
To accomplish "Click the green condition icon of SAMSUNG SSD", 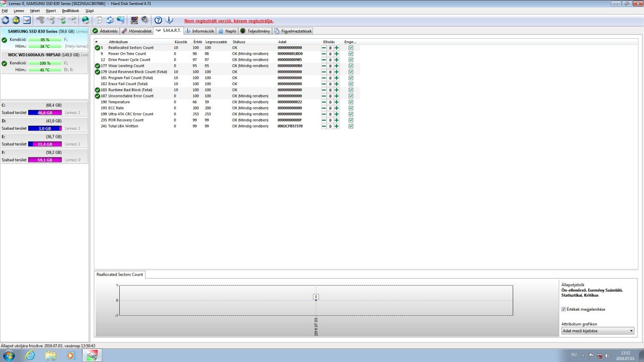I will click(x=4, y=40).
